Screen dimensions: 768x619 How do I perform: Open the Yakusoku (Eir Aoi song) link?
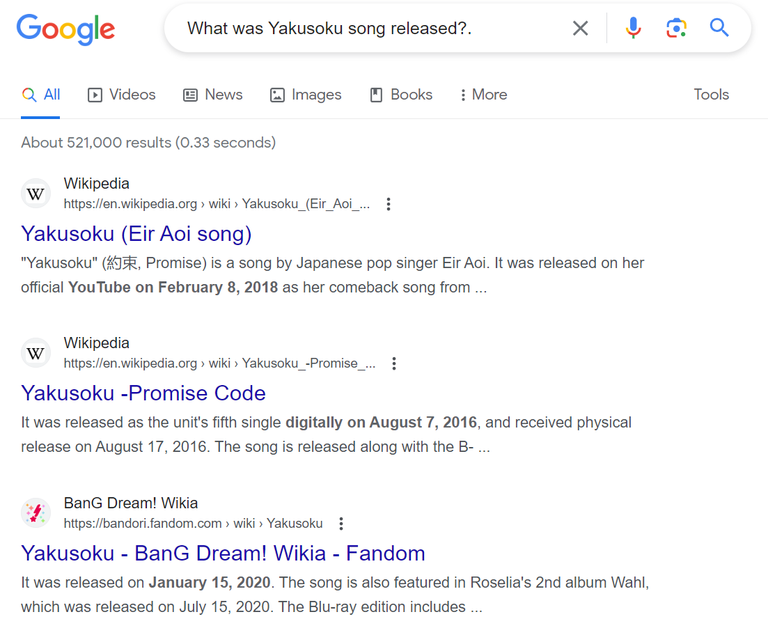pyautogui.click(x=136, y=234)
